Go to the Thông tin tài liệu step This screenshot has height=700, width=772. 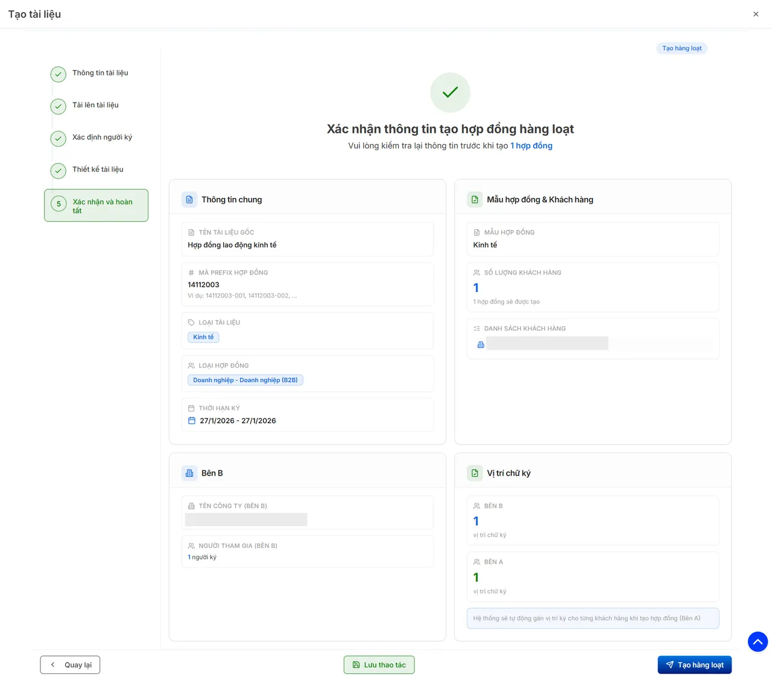pos(100,73)
